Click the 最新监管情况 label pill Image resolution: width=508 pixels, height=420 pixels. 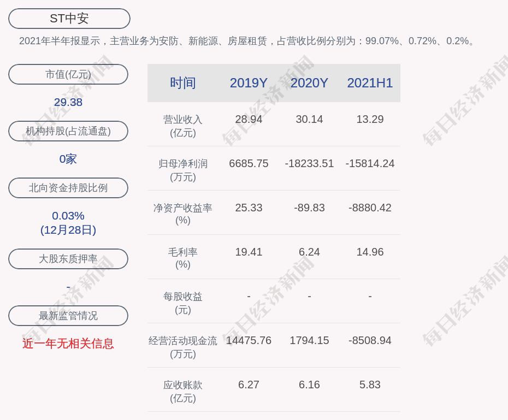[68, 316]
